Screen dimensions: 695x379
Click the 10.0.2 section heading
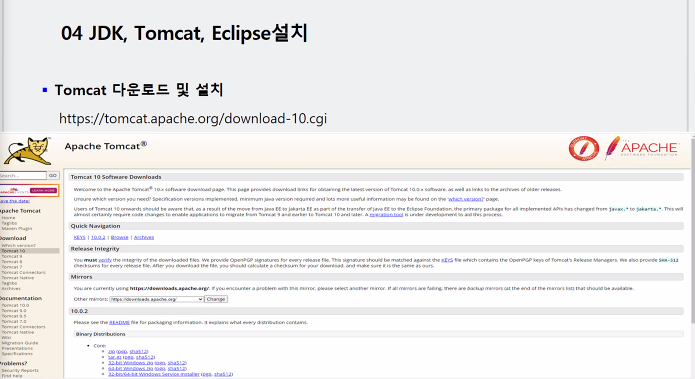coord(79,311)
